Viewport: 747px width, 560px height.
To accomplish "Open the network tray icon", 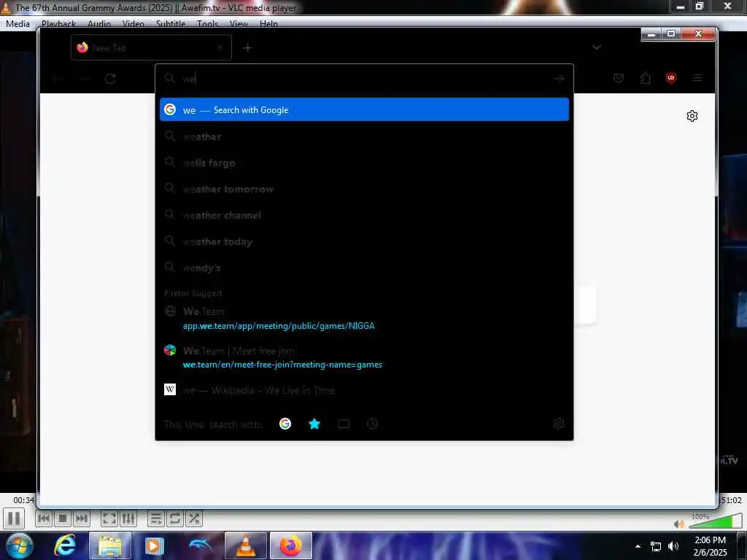I will [x=656, y=546].
